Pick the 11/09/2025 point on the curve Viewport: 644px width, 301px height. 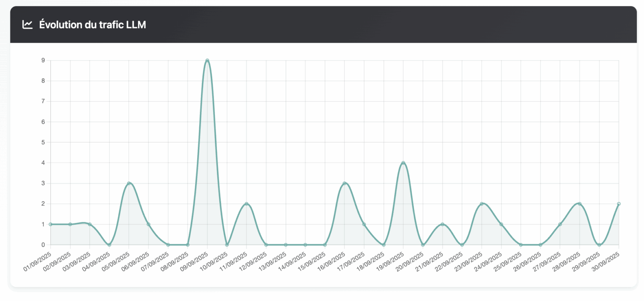pyautogui.click(x=246, y=204)
